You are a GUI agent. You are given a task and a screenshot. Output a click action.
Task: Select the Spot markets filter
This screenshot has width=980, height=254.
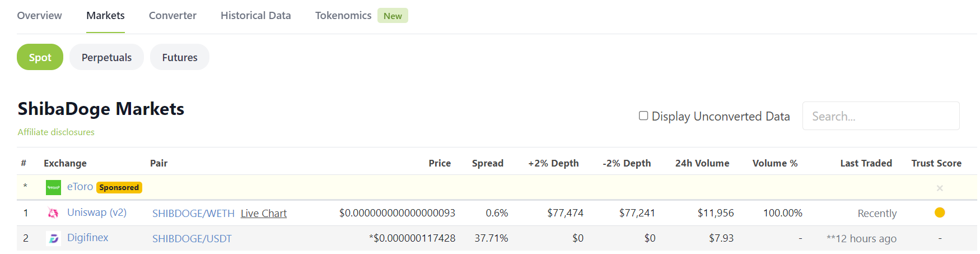pyautogui.click(x=40, y=57)
